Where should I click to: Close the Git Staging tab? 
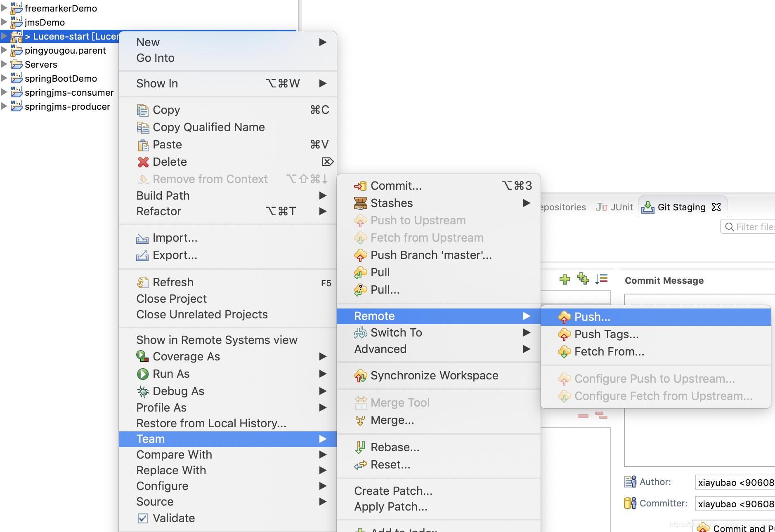click(x=716, y=207)
